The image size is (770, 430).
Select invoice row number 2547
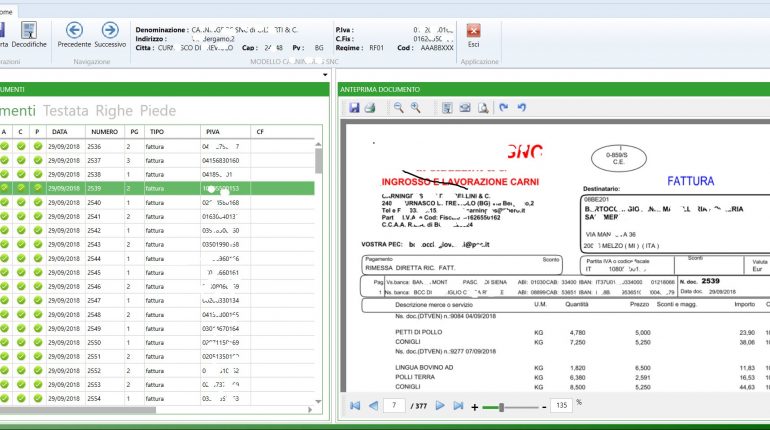point(157,300)
